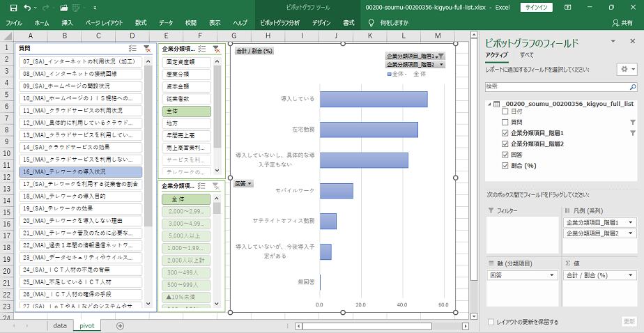This screenshot has height=333, width=644.
Task: Clear filter on the top 企業分類項目 slicer
Action: 216,48
